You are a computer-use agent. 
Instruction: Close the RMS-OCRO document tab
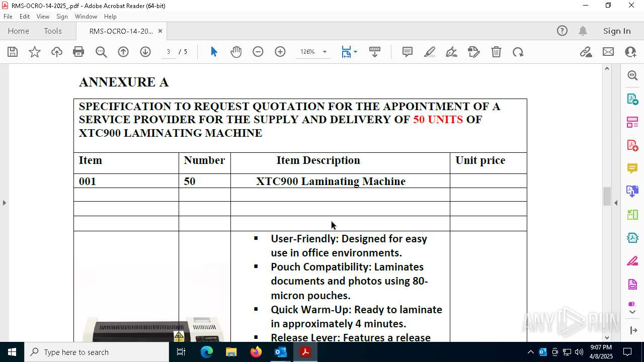[x=160, y=31]
